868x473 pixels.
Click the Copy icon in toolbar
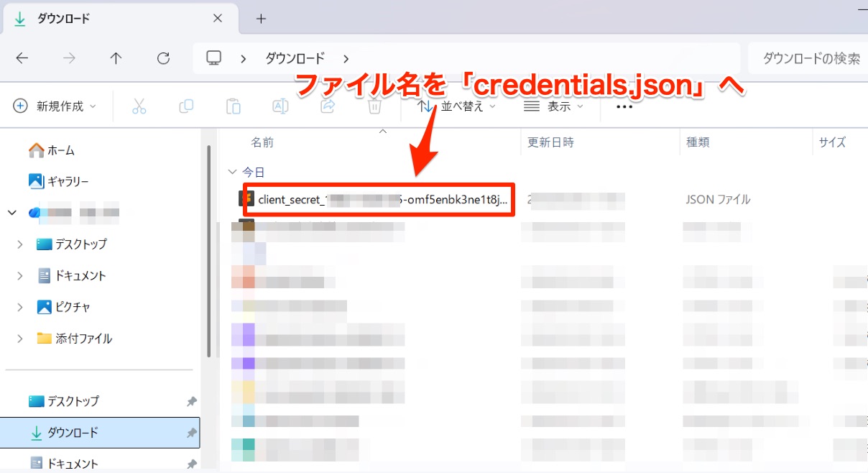(186, 106)
